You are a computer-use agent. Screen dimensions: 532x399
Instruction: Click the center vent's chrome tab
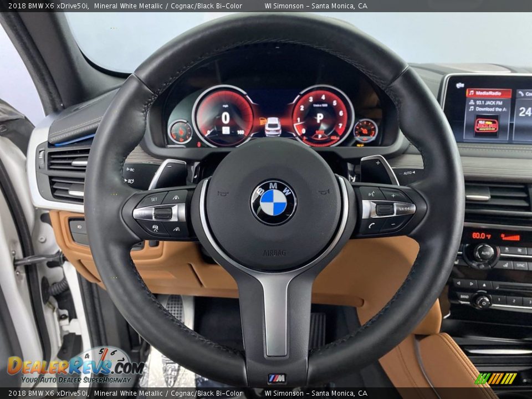coord(478,197)
